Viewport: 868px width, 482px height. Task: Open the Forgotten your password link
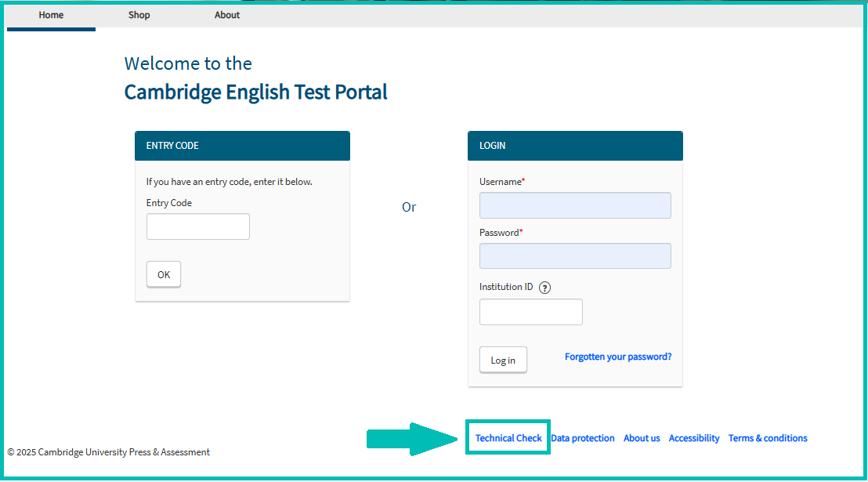[x=618, y=357]
